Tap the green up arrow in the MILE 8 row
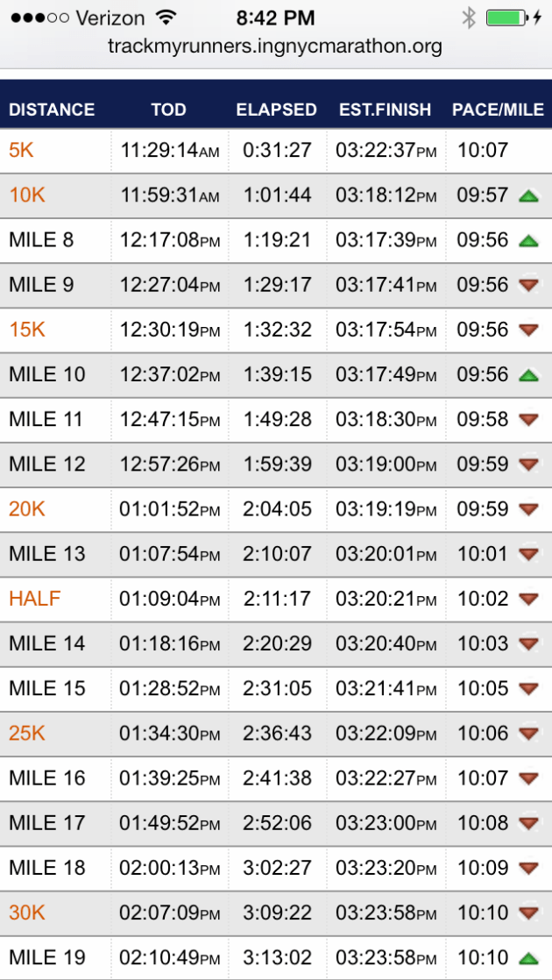This screenshot has width=552, height=980. (527, 240)
